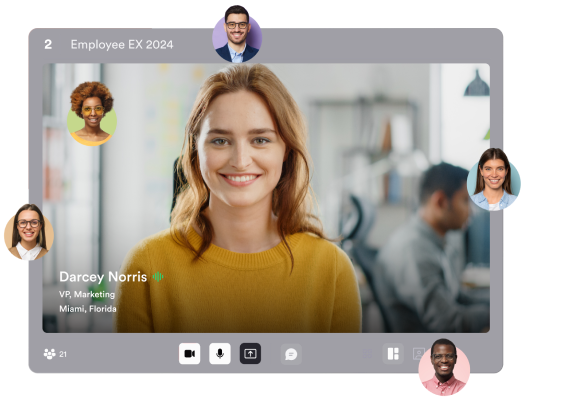Toggle the camera video button
The height and width of the screenshot is (400, 586).
click(x=189, y=353)
